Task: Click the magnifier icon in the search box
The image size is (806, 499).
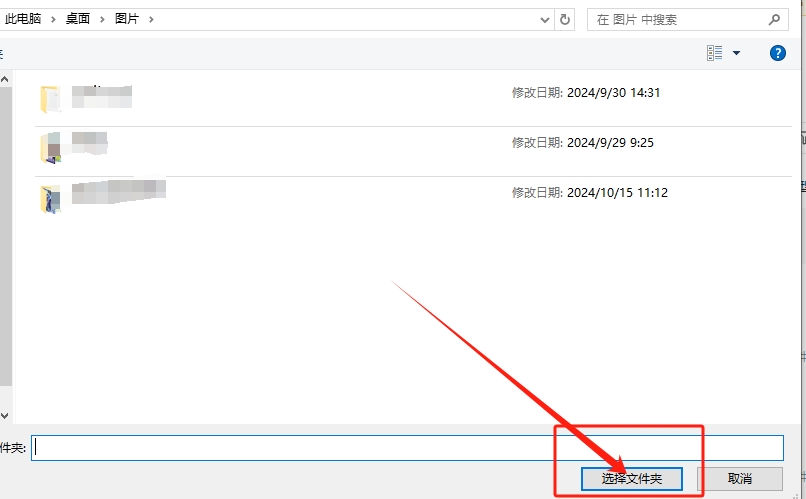Action: pyautogui.click(x=774, y=19)
